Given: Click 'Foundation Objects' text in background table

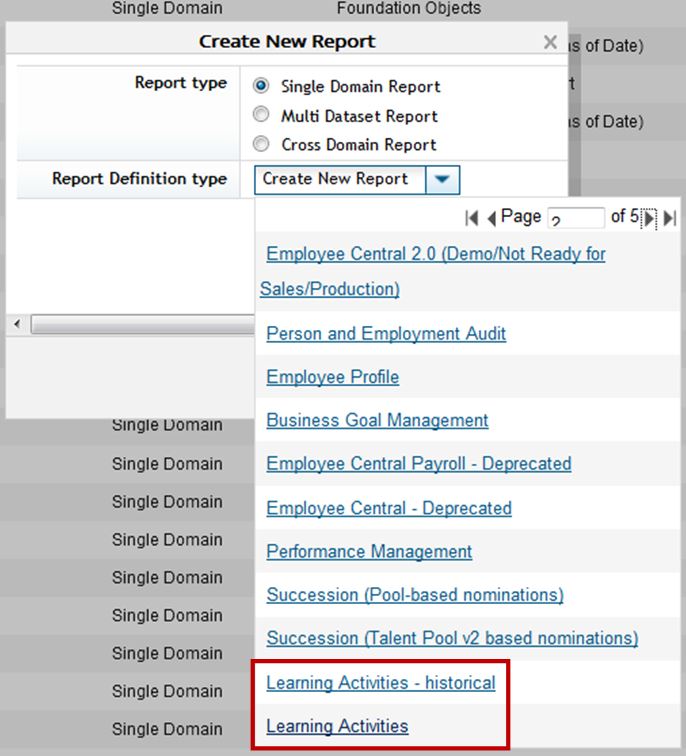Looking at the screenshot, I should click(x=409, y=8).
